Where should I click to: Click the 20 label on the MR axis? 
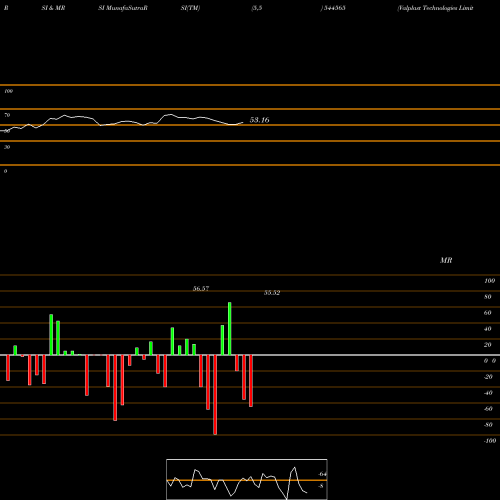488,345
